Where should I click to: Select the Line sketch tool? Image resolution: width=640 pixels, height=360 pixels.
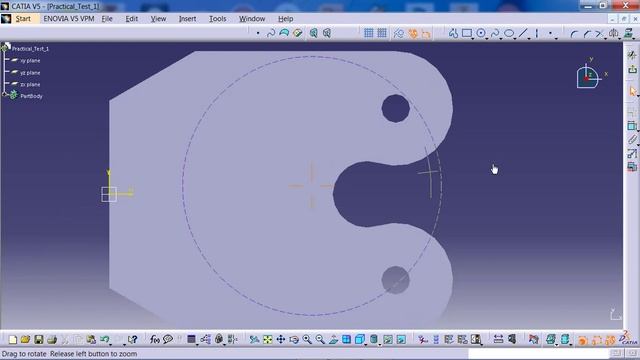[523, 33]
